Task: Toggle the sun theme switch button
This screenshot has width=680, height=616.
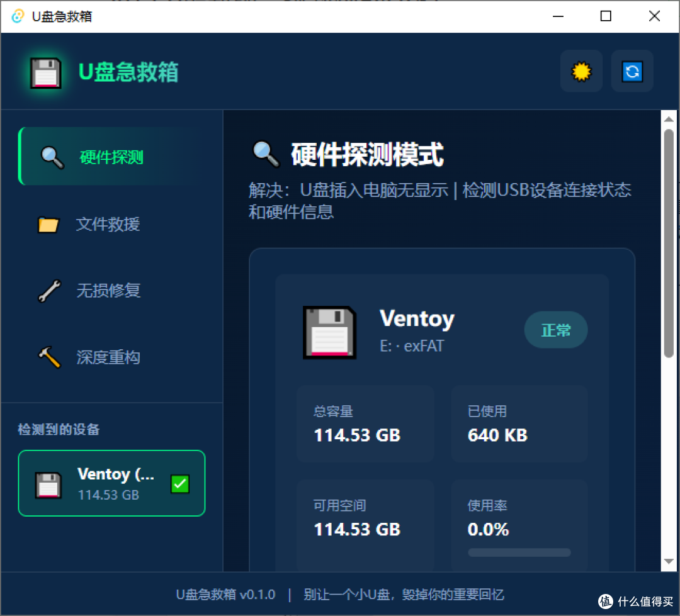Action: (581, 71)
